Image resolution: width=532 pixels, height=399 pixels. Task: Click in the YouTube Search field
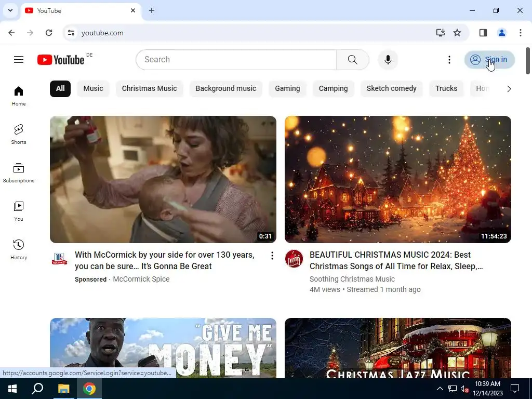236,60
